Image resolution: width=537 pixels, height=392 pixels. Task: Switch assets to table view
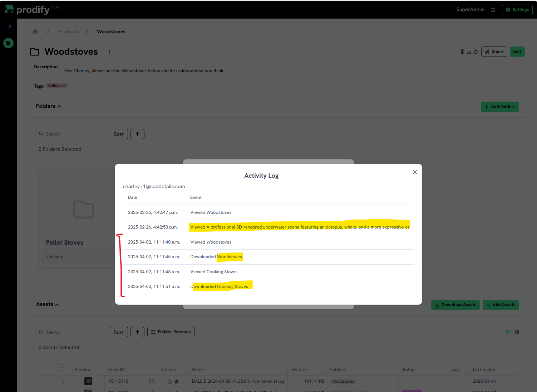tap(508, 332)
